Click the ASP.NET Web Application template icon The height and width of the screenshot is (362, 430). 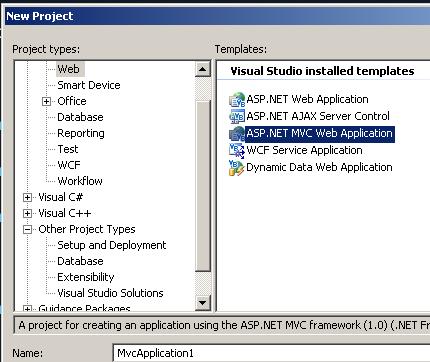237,99
